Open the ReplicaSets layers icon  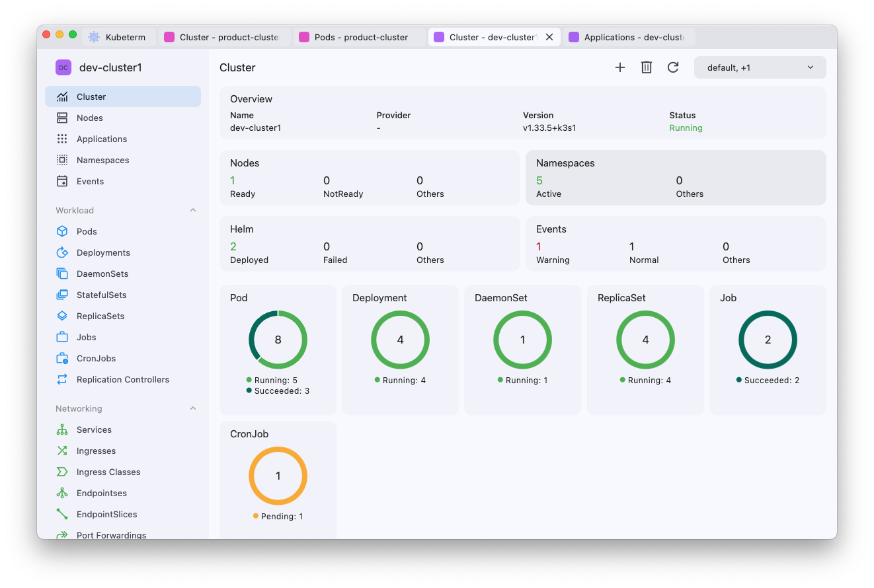[x=62, y=316]
